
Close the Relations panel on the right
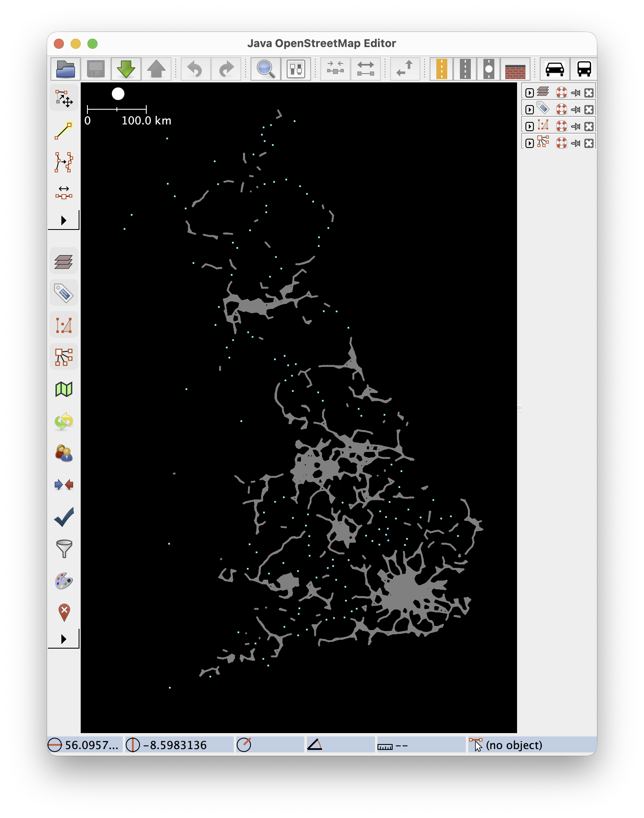(x=589, y=143)
